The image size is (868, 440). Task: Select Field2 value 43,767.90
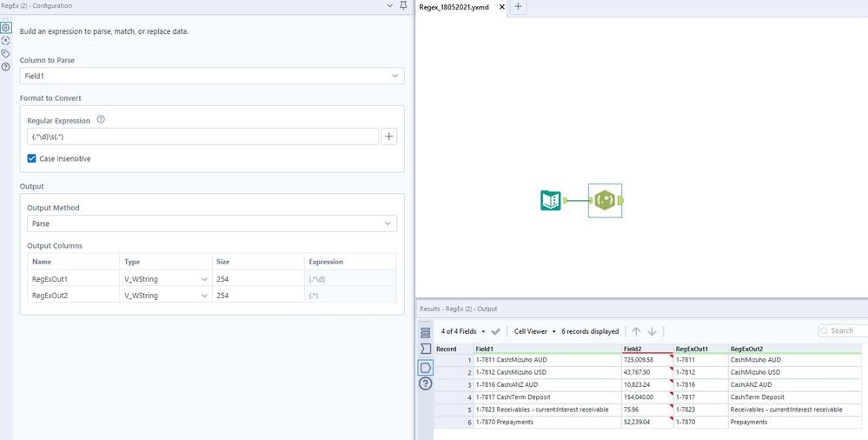(647, 372)
